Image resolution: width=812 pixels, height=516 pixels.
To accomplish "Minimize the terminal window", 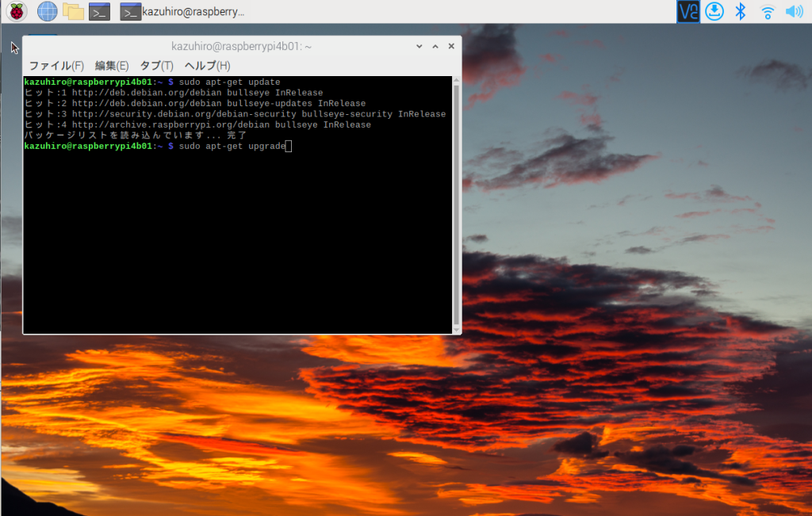I will coord(419,46).
